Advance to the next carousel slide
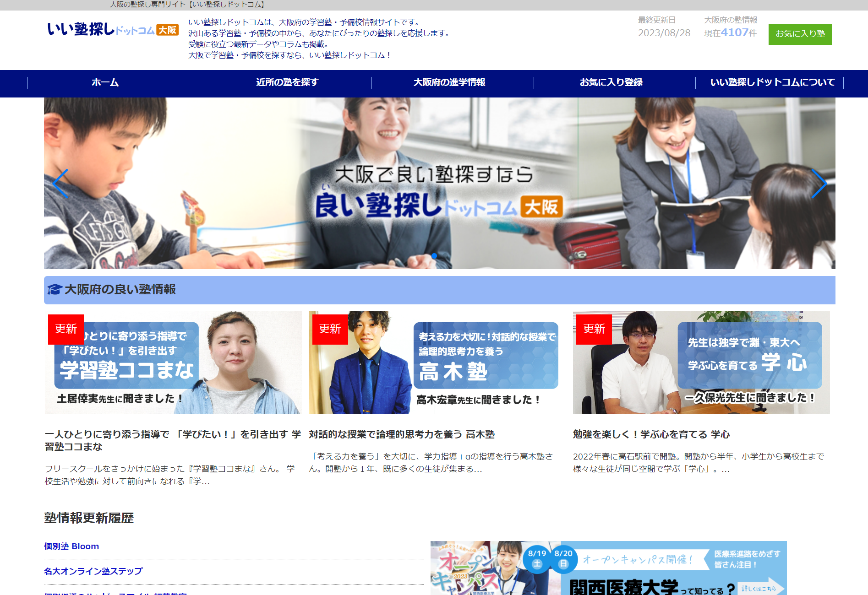This screenshot has height=595, width=868. [819, 184]
